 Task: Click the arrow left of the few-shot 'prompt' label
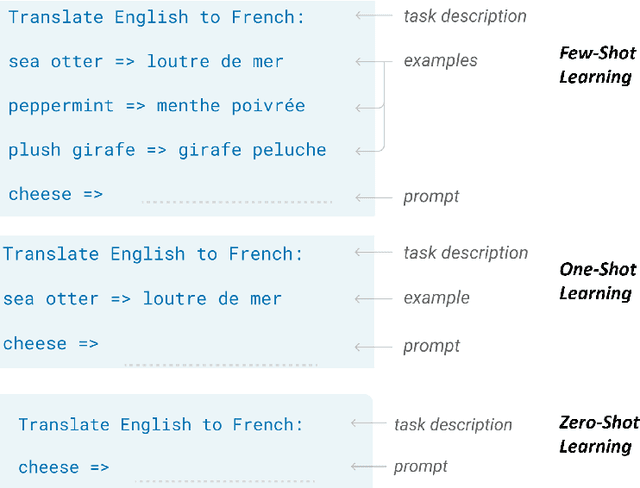point(373,195)
